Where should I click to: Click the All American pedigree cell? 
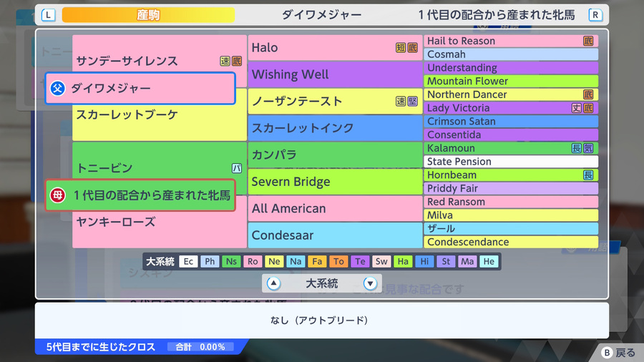tap(335, 208)
